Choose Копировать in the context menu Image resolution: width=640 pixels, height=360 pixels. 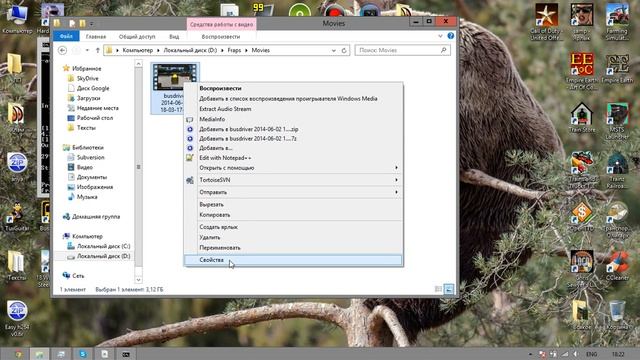[294, 215]
